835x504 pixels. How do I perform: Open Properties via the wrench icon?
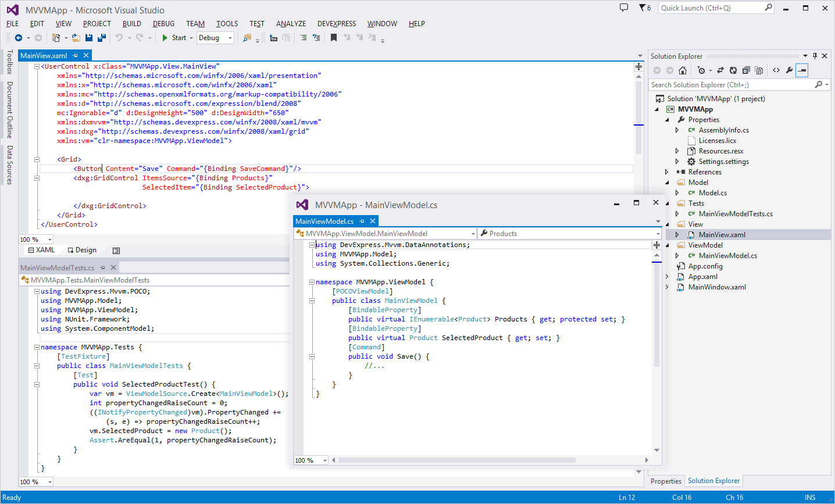pyautogui.click(x=789, y=70)
